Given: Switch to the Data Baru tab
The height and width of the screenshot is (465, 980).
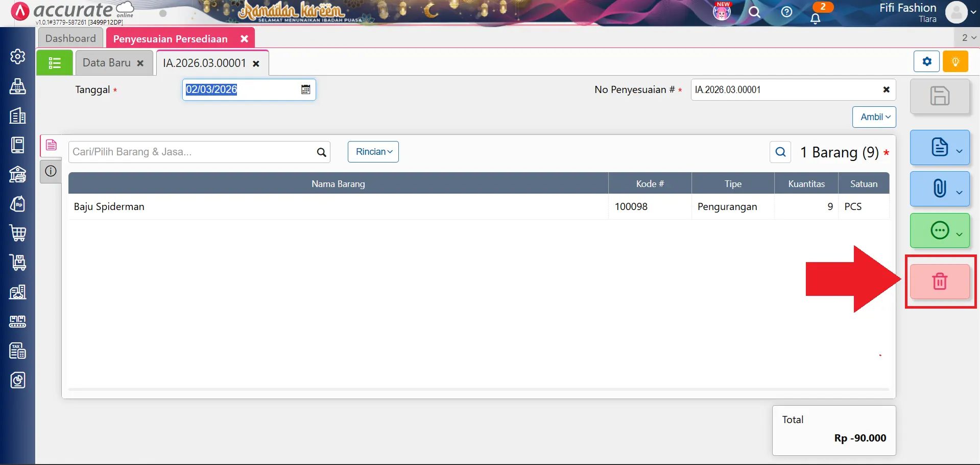Looking at the screenshot, I should 107,63.
